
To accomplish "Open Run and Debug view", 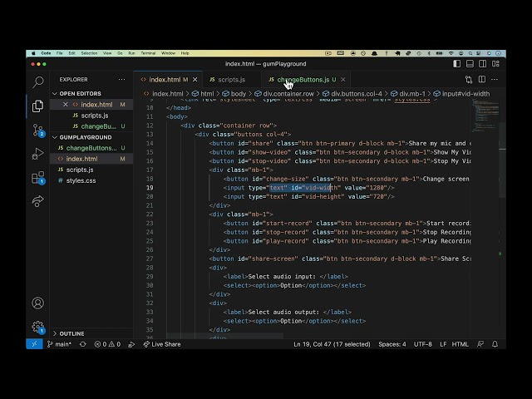I will (37, 154).
